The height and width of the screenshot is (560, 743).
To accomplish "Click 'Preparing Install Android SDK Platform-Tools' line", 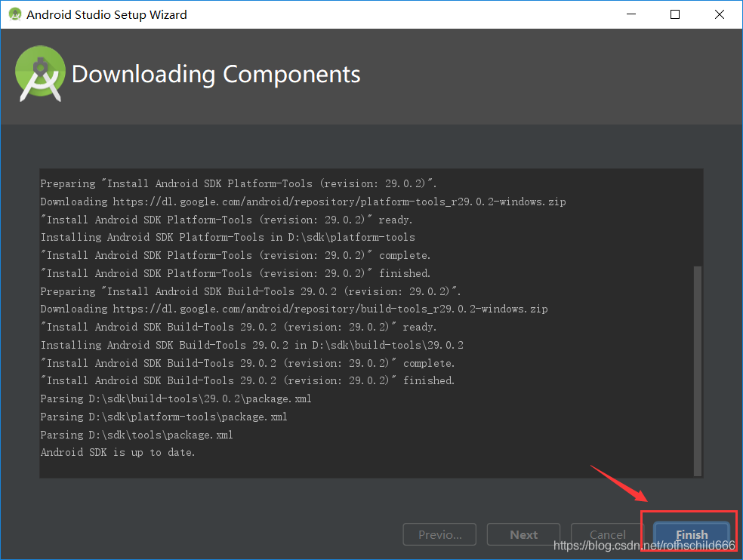I will pos(239,183).
